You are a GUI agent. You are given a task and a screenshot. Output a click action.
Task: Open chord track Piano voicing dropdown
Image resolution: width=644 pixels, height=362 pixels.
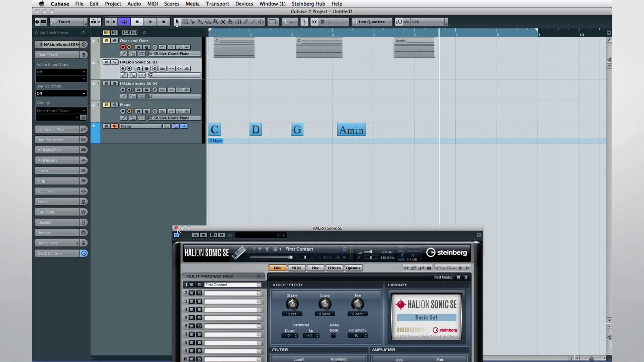pyautogui.click(x=141, y=126)
